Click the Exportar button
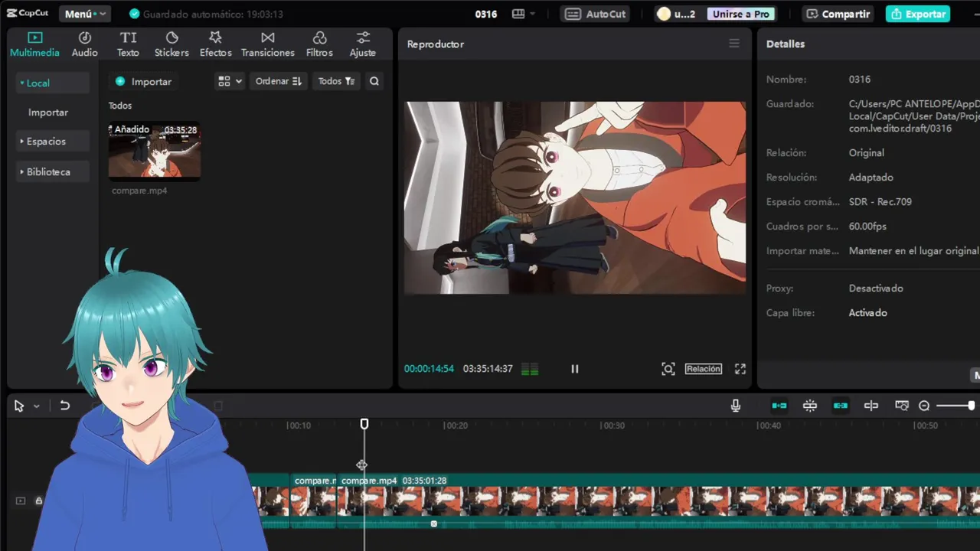980x551 pixels. point(918,14)
